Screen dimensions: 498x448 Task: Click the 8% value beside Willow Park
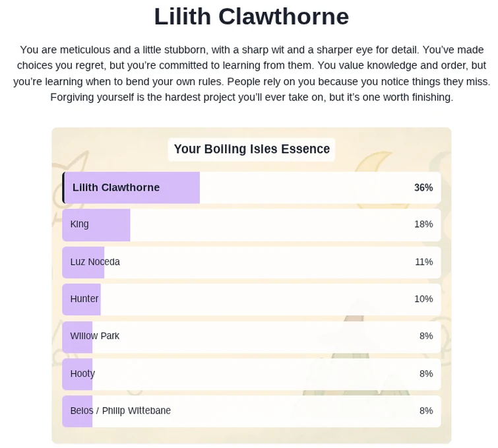(426, 336)
